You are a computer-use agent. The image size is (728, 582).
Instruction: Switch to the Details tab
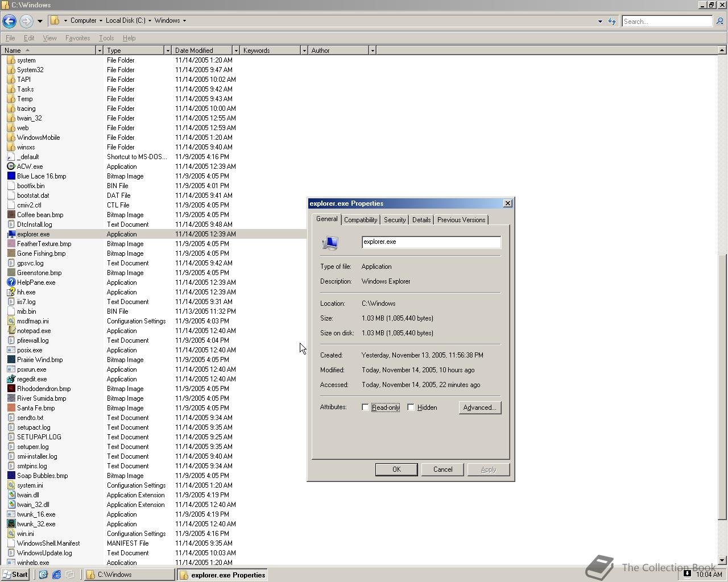[x=421, y=220]
